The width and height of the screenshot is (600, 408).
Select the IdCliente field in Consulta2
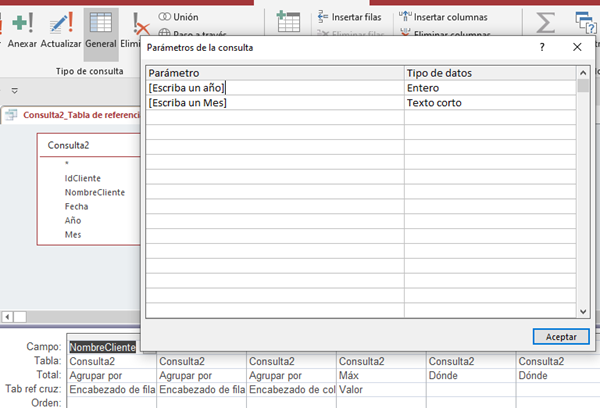(x=82, y=177)
